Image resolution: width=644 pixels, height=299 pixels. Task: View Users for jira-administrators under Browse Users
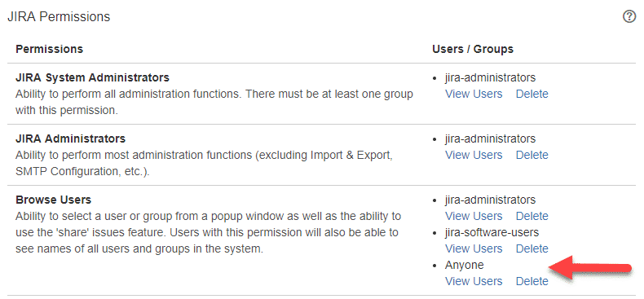[x=474, y=216]
